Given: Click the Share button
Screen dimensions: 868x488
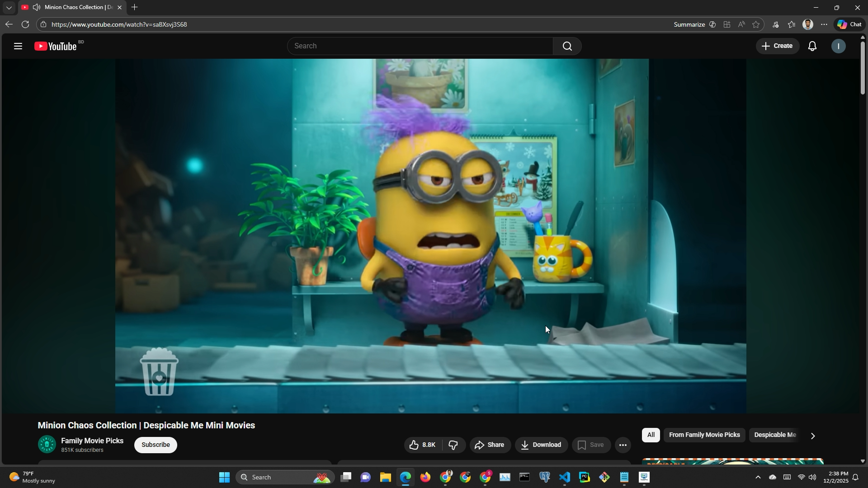Looking at the screenshot, I should (490, 445).
